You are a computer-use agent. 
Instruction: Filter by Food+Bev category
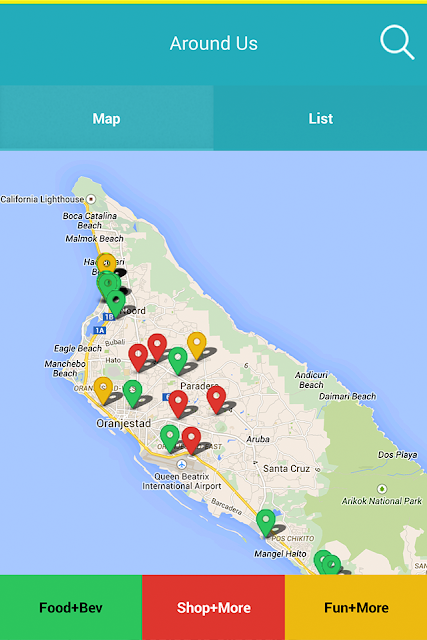pos(71,607)
